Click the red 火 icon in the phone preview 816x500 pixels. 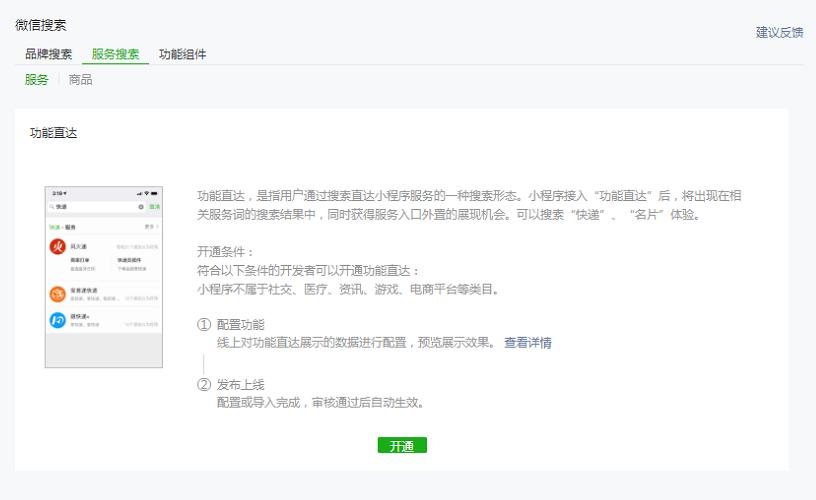click(x=58, y=247)
